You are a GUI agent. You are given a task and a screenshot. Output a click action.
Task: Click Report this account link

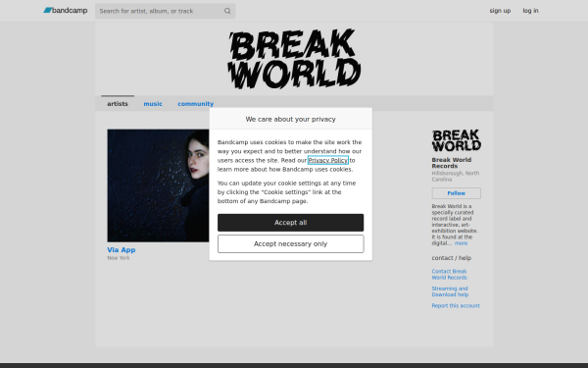(456, 305)
